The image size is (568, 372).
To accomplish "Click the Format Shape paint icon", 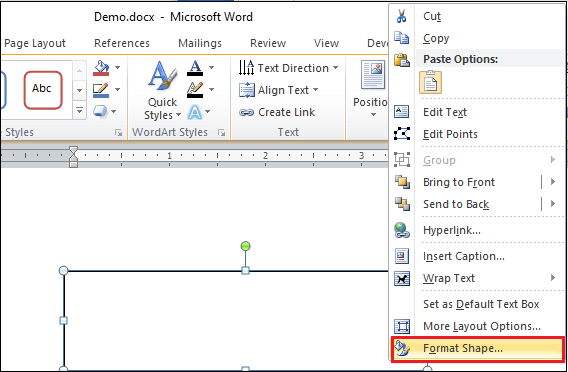I will coord(402,348).
